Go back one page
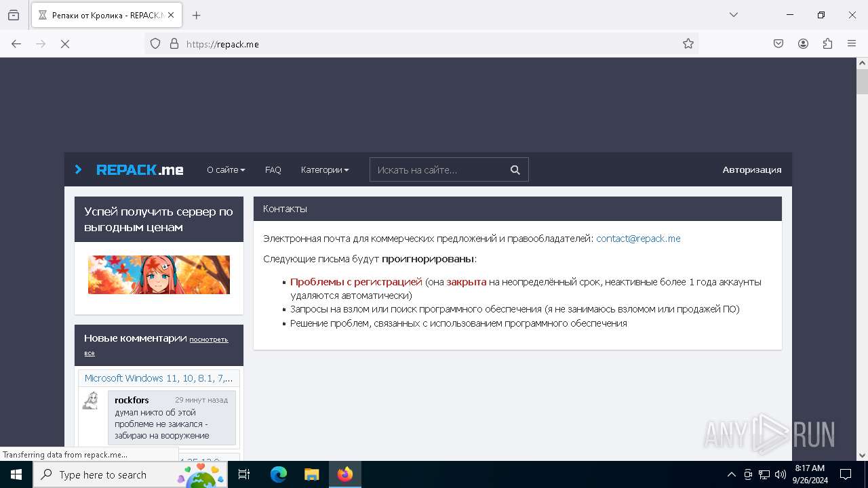 (x=16, y=43)
